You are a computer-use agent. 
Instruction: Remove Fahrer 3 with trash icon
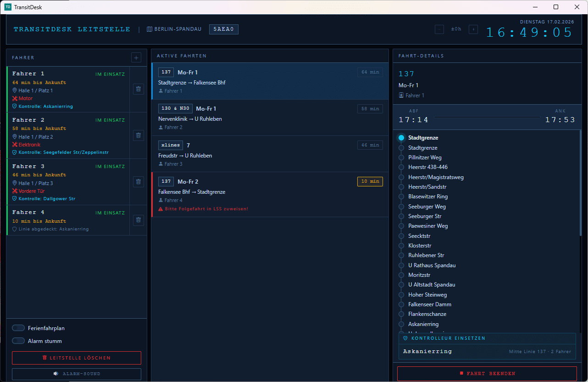[x=139, y=182]
